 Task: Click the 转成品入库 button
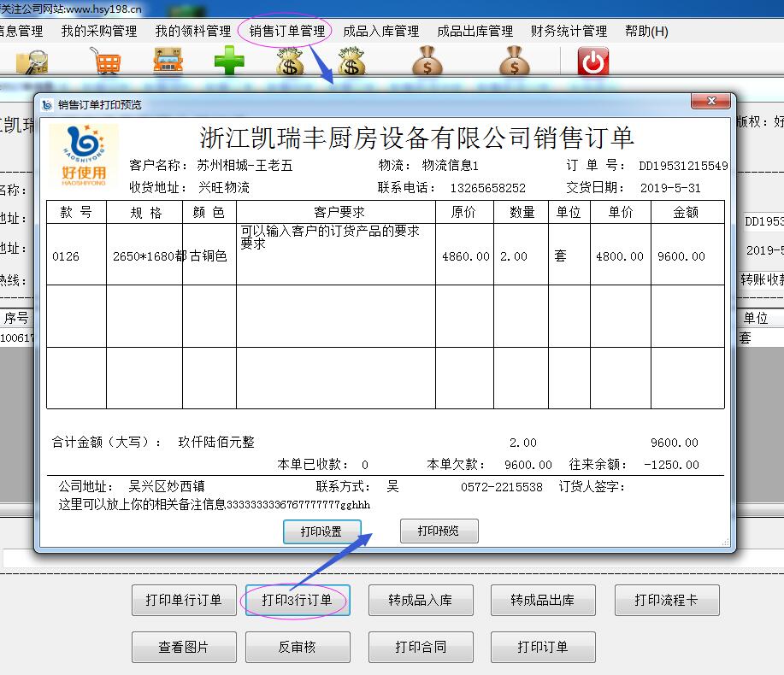click(421, 600)
